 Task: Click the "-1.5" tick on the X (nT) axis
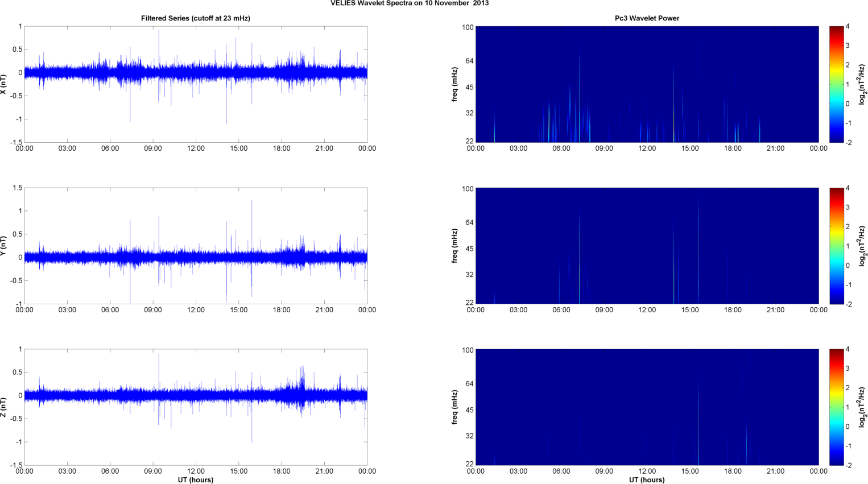coord(16,143)
